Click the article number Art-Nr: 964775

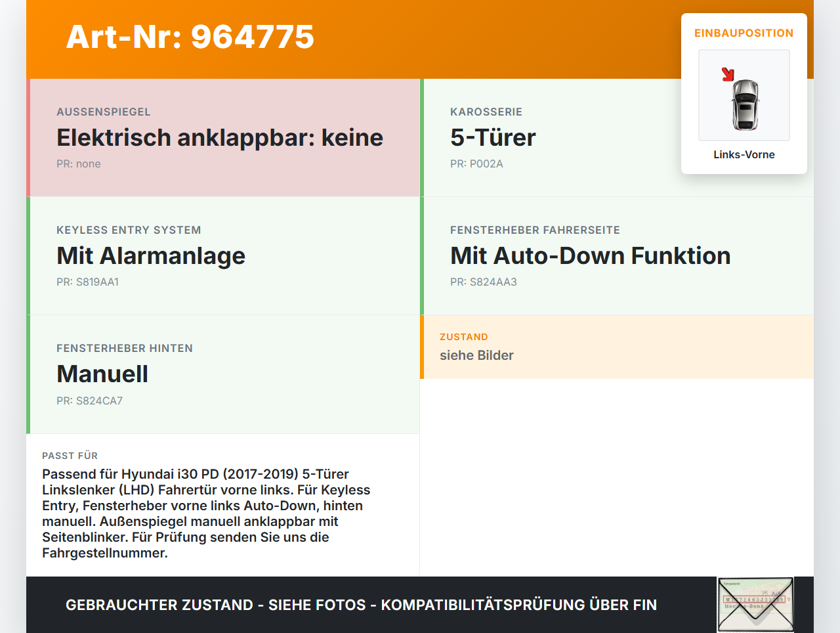coord(190,37)
